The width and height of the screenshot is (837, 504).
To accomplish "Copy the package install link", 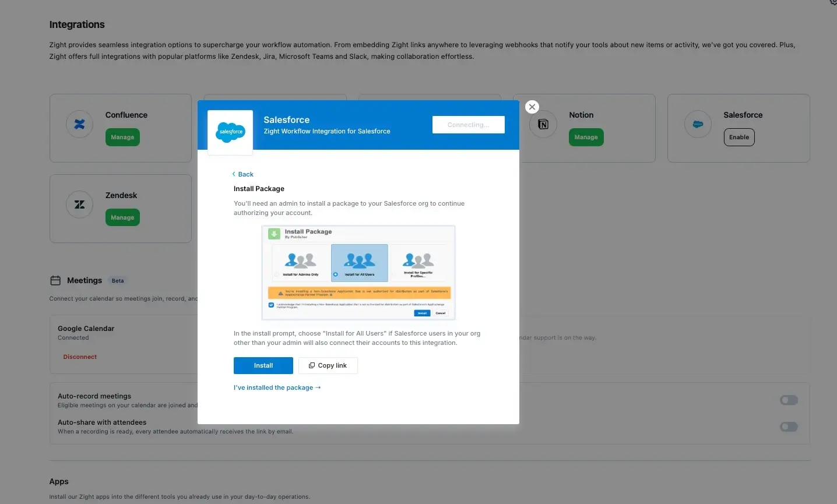I will click(x=328, y=365).
